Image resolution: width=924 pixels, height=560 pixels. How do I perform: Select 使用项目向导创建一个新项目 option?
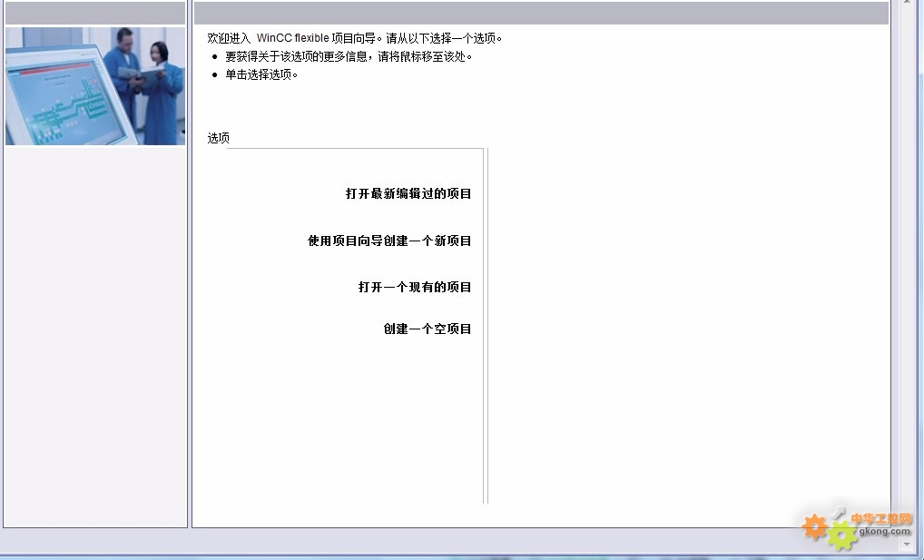point(389,241)
